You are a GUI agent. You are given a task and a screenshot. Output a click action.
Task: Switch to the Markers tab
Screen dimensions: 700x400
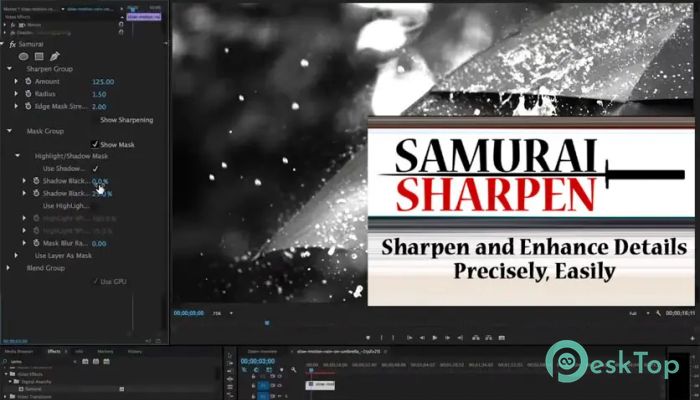point(105,351)
